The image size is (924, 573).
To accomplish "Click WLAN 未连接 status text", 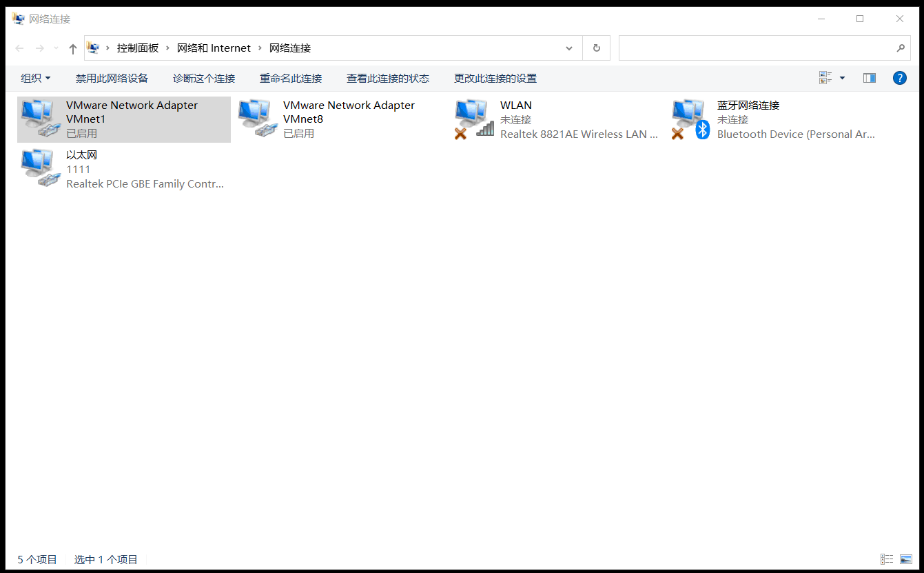I will [515, 120].
